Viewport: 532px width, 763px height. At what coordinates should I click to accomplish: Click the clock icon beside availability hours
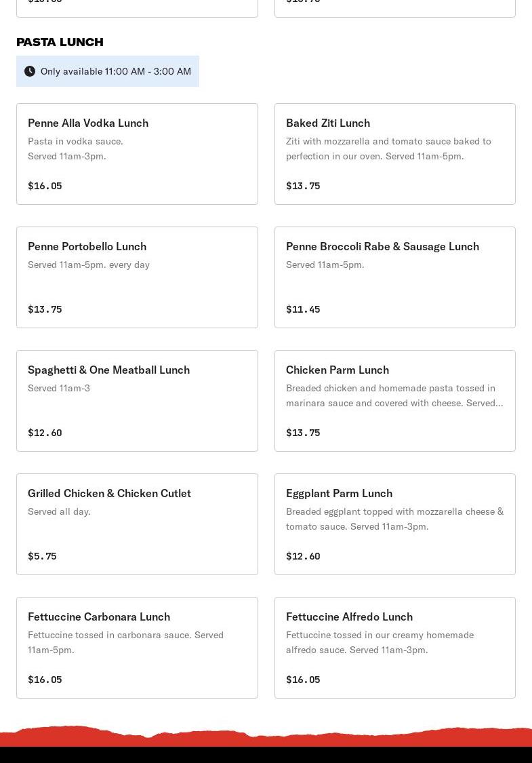(30, 71)
